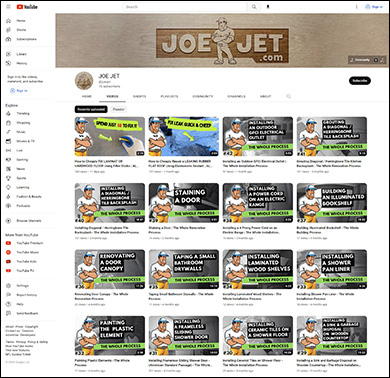Open YouTube Music in sidebar
Screen dimensions: 390x378
coord(28,252)
